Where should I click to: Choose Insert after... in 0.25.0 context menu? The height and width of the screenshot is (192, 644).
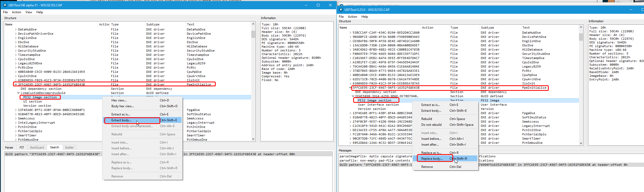pyautogui.click(x=445, y=145)
